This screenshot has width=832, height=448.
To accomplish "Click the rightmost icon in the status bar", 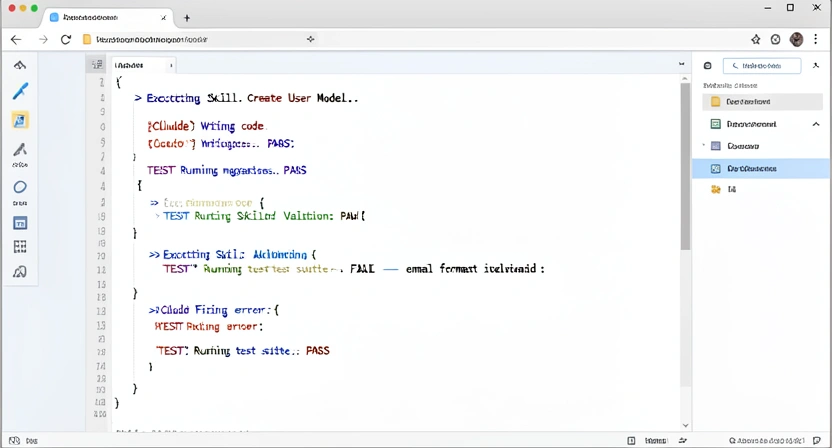I will click(817, 441).
